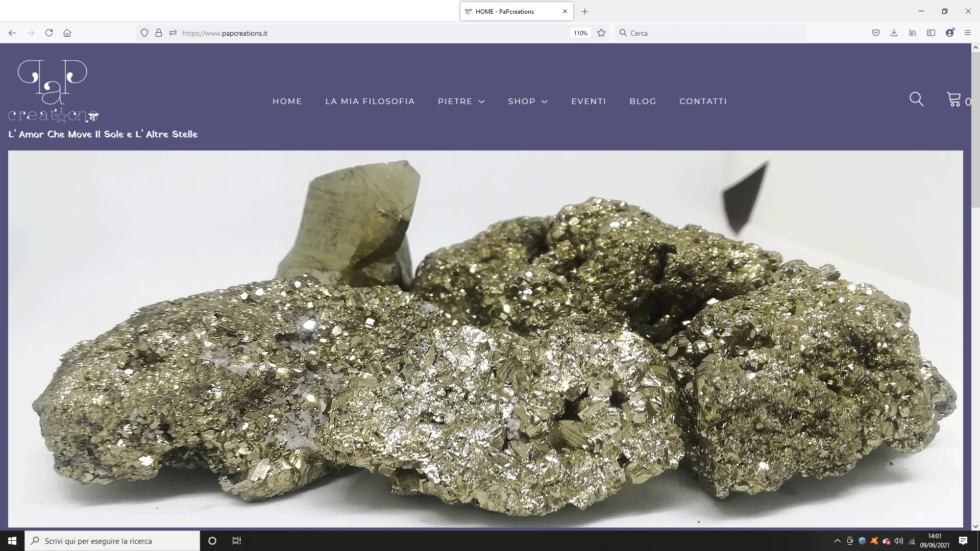The width and height of the screenshot is (980, 551).
Task: Click the Windows taskbar search box
Action: [112, 541]
